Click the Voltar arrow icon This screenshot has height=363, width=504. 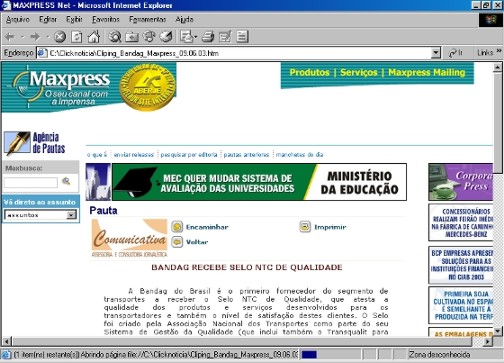[x=177, y=242]
